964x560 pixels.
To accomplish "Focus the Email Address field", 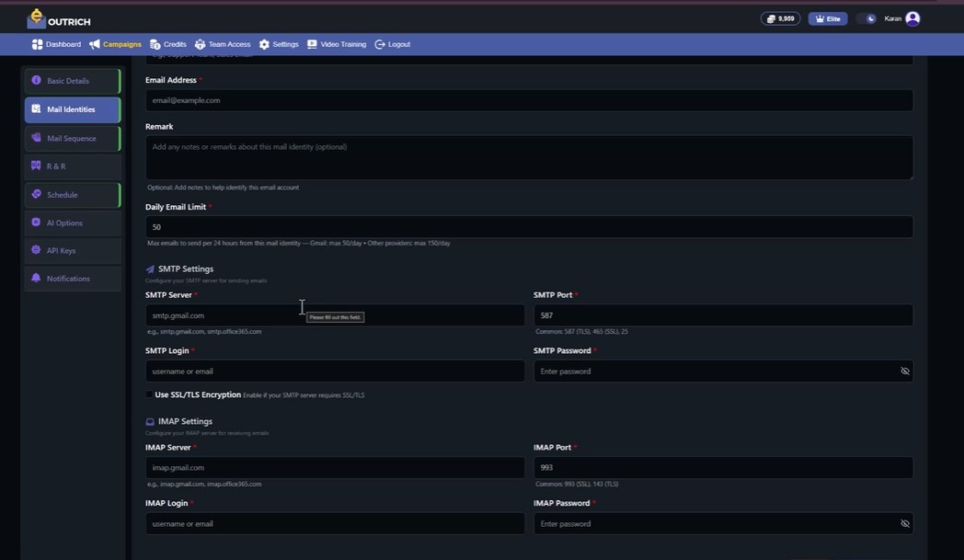I will point(529,100).
